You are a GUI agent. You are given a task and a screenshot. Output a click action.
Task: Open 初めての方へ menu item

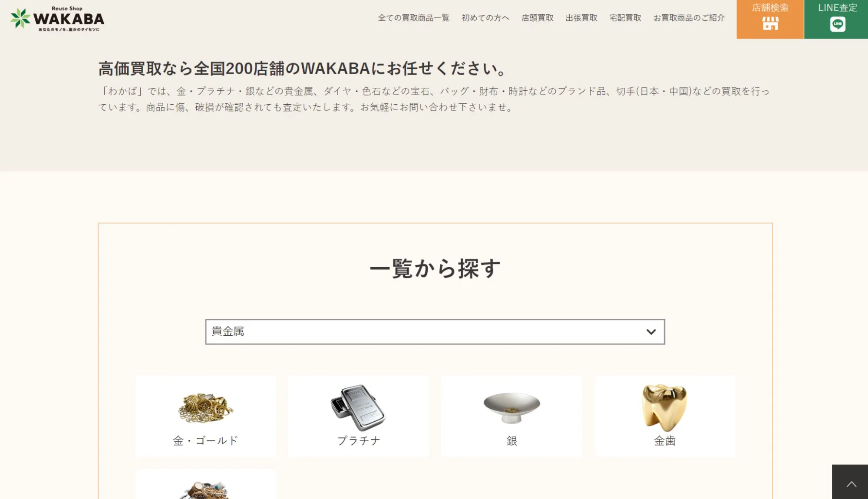tap(485, 18)
